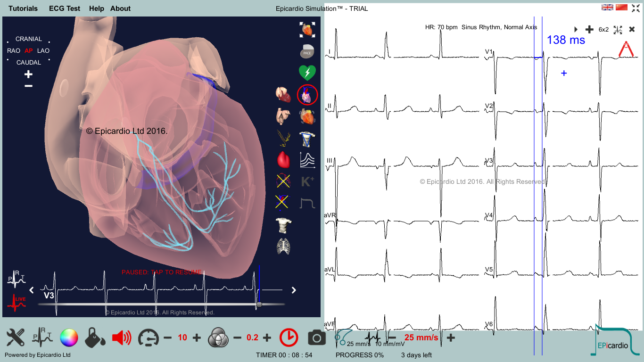Increase the speed value above 10
Viewport: 644px width, 362px height.
[x=197, y=337]
